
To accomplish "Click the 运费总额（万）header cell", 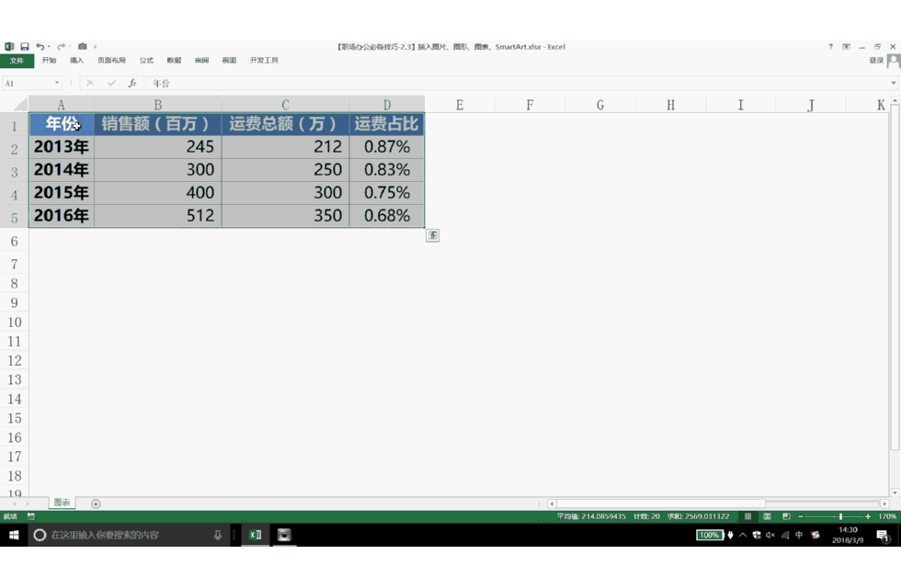I will [286, 124].
